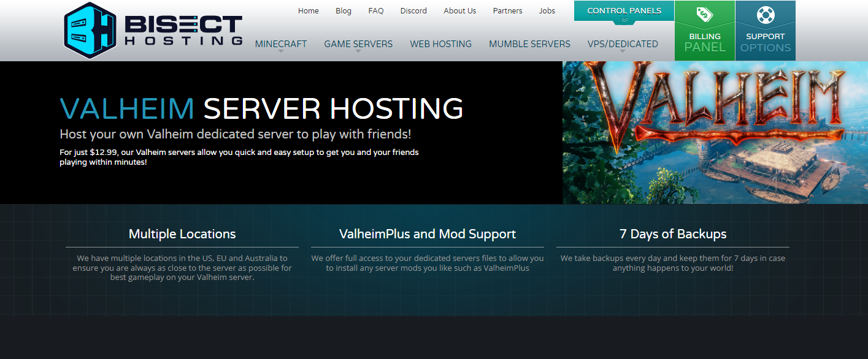Image resolution: width=868 pixels, height=359 pixels.
Task: Open the Jobs link
Action: 547,11
